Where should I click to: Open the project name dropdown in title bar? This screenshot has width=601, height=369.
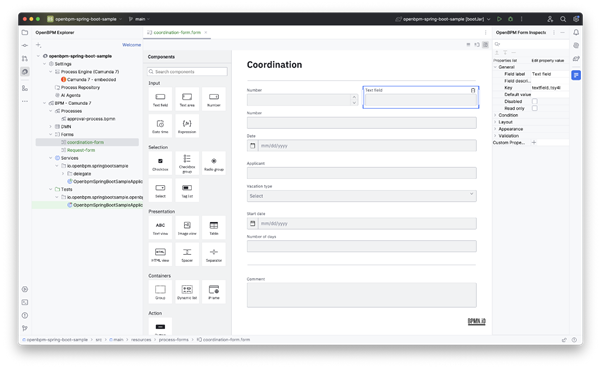(x=85, y=19)
